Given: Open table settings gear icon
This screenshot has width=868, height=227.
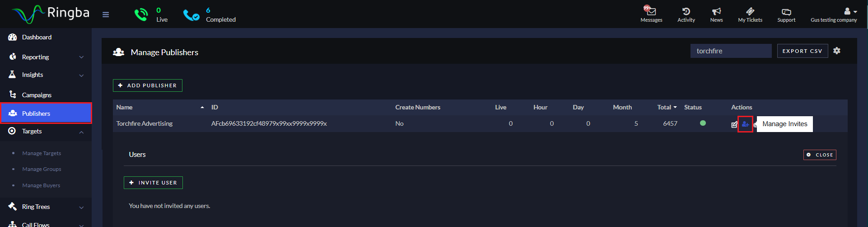Looking at the screenshot, I should [x=837, y=51].
